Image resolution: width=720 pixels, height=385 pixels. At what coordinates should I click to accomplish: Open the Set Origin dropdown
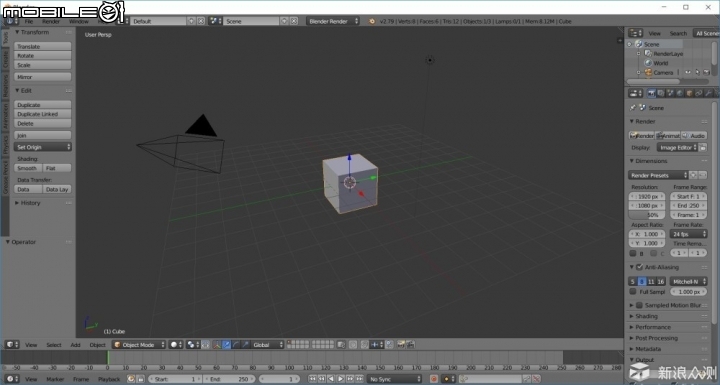pos(43,147)
